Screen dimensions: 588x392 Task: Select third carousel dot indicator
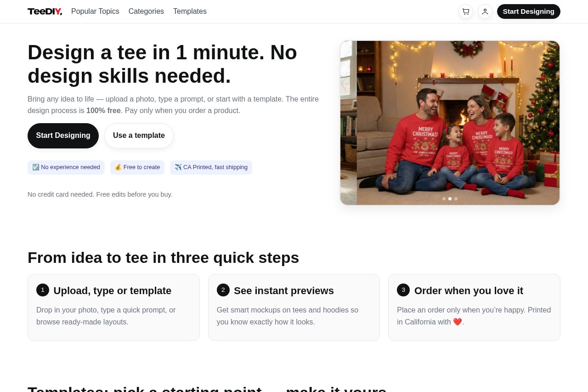(x=456, y=199)
